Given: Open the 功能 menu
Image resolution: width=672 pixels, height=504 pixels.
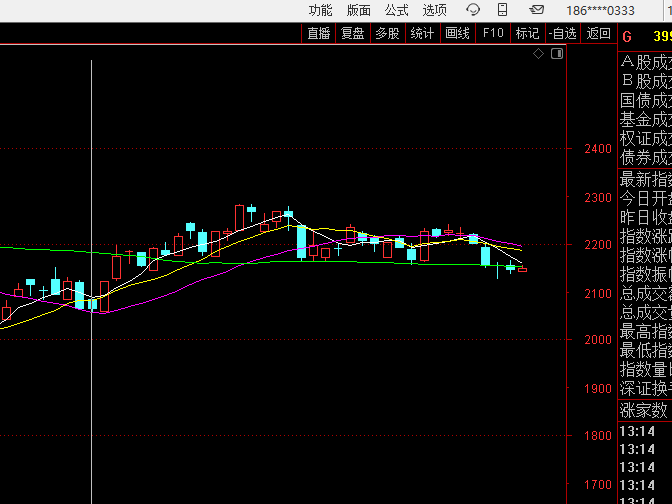Looking at the screenshot, I should click(320, 10).
